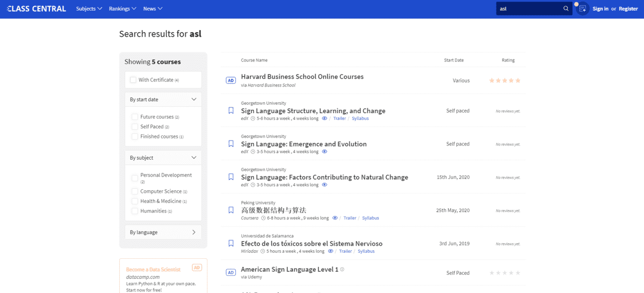Screen dimensions: 644x293
Task: Open American Sign Language Level 1 course
Action: tap(290, 269)
